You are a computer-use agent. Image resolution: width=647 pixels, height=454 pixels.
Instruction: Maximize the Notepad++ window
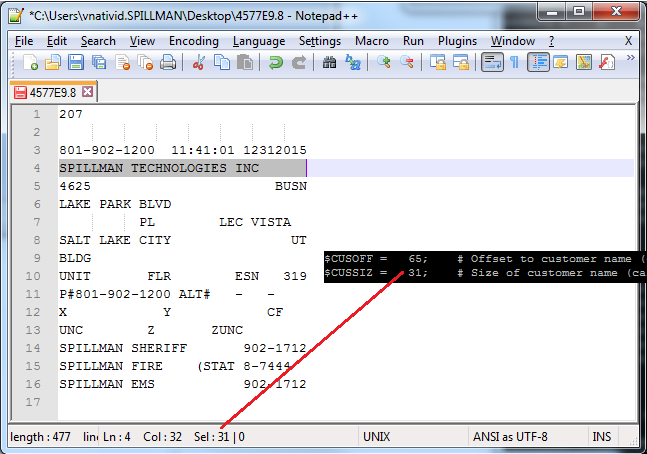point(579,11)
